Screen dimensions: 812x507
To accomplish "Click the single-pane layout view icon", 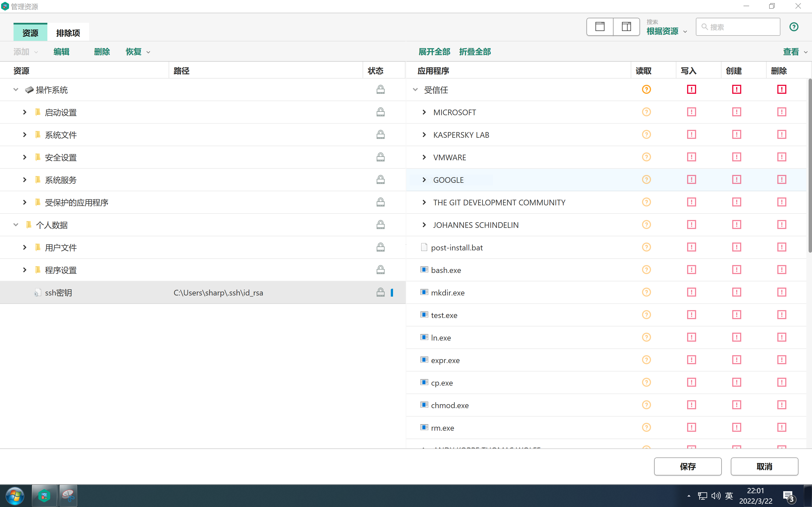I will click(600, 27).
